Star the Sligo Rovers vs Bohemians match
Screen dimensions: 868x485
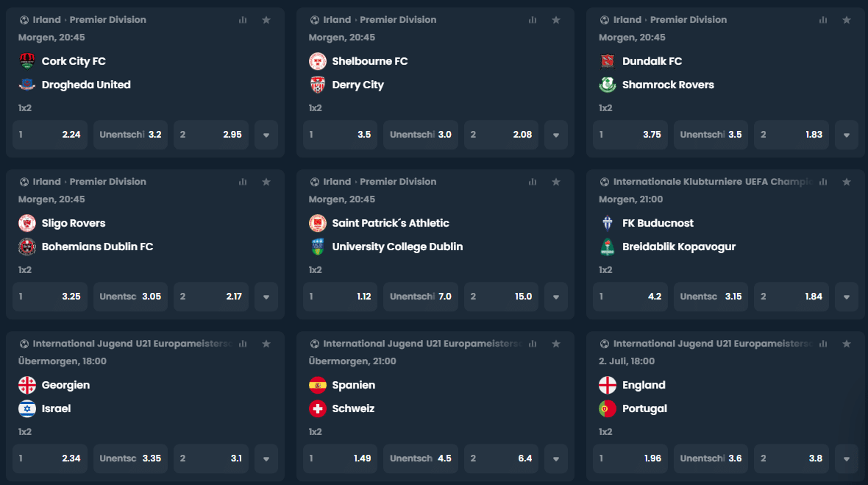click(266, 182)
